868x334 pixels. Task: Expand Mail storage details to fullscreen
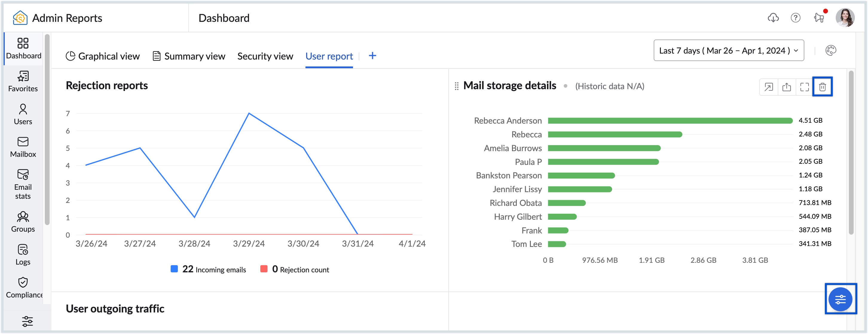(x=804, y=87)
